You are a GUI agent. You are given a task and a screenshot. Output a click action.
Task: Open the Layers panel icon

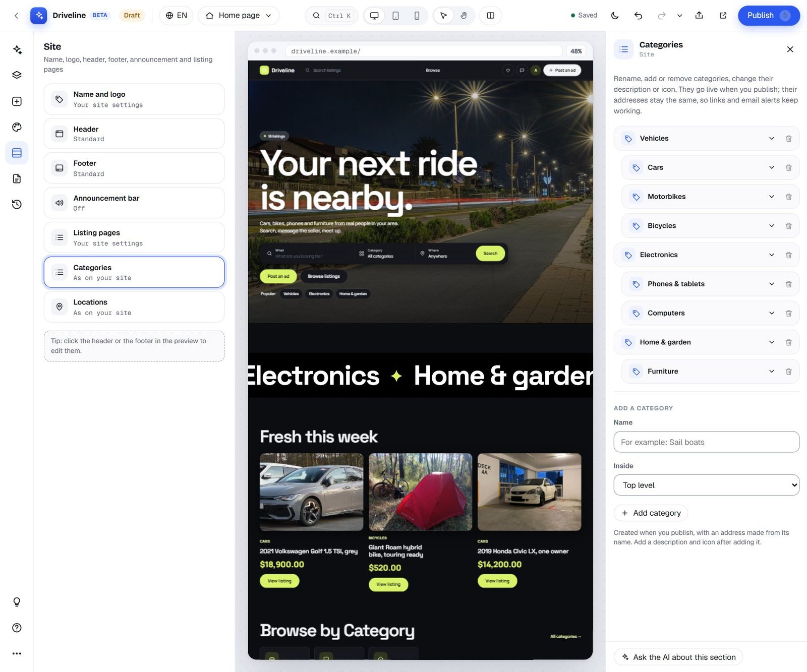click(x=17, y=75)
